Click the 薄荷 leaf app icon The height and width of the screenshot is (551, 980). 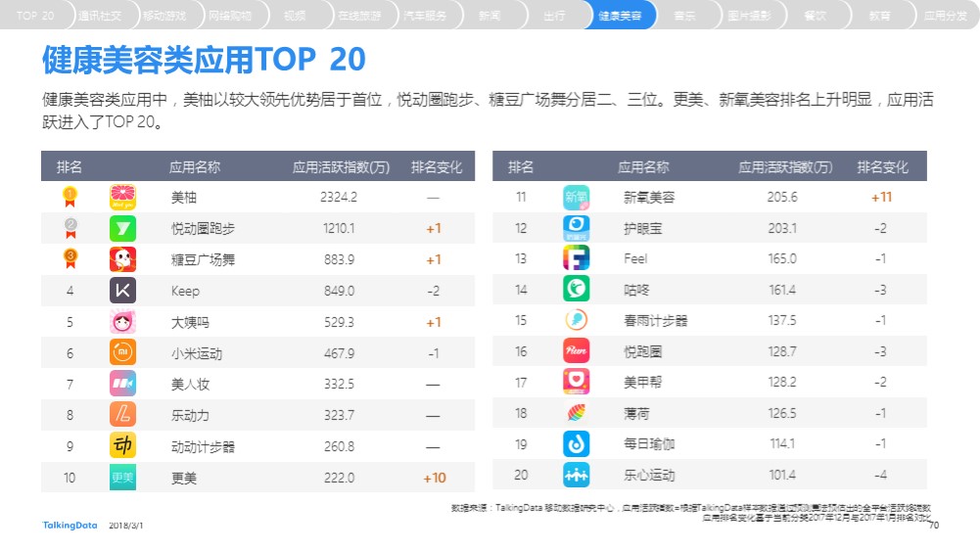(576, 413)
